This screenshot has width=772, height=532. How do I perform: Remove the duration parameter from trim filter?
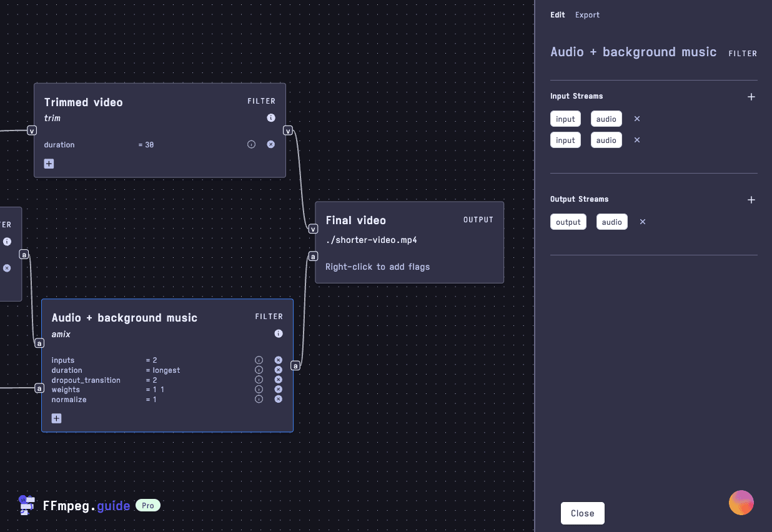coord(271,144)
